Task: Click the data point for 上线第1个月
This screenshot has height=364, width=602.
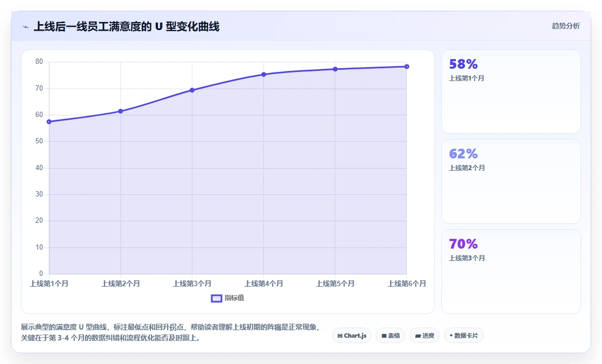Action: point(49,121)
